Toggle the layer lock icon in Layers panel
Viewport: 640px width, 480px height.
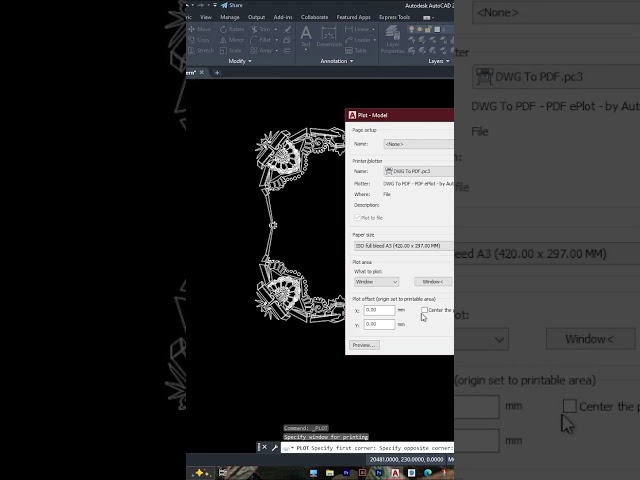pos(428,29)
